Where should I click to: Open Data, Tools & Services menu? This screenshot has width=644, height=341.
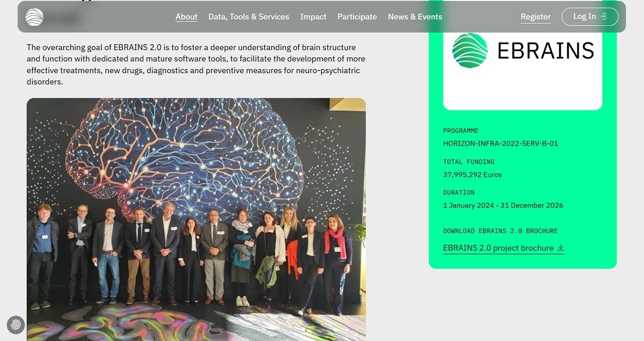click(x=249, y=17)
